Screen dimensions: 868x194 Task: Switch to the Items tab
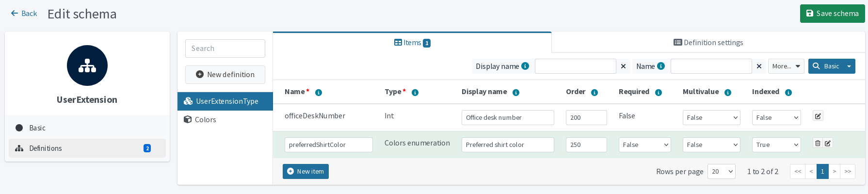[x=412, y=43]
